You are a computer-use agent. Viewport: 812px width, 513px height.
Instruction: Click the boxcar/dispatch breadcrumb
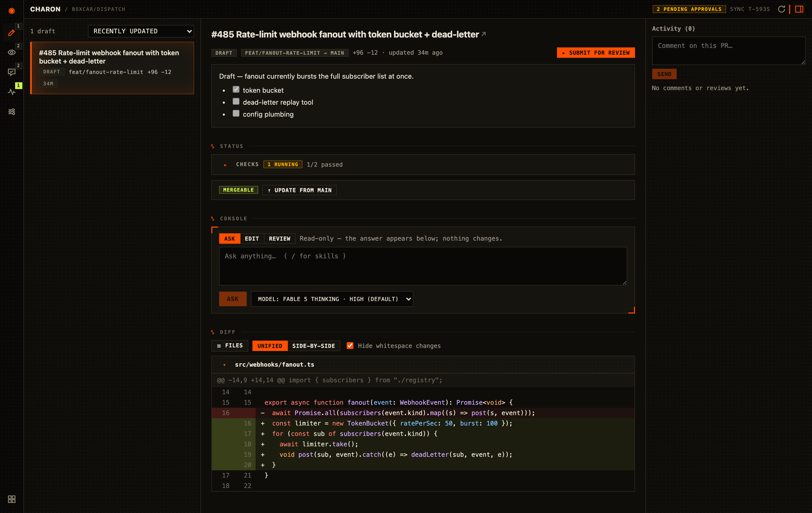point(98,9)
